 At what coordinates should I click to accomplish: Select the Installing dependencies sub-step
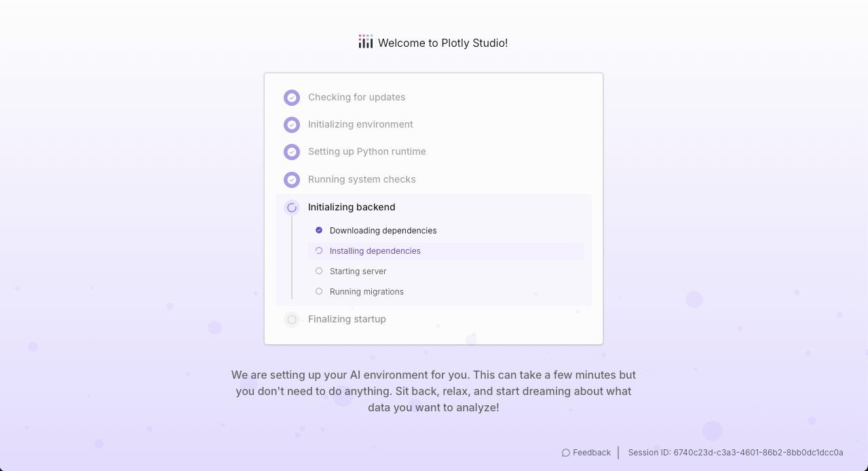[446, 251]
